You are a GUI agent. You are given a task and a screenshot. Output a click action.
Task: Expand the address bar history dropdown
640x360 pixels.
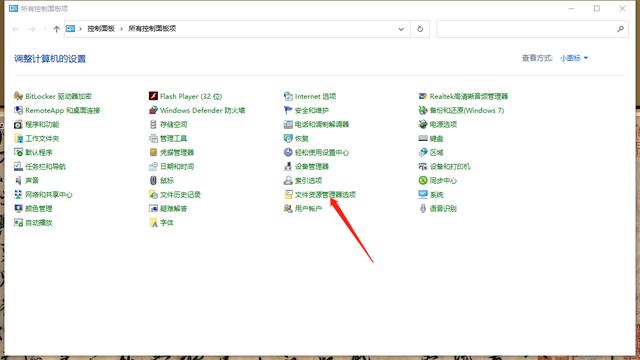401,29
